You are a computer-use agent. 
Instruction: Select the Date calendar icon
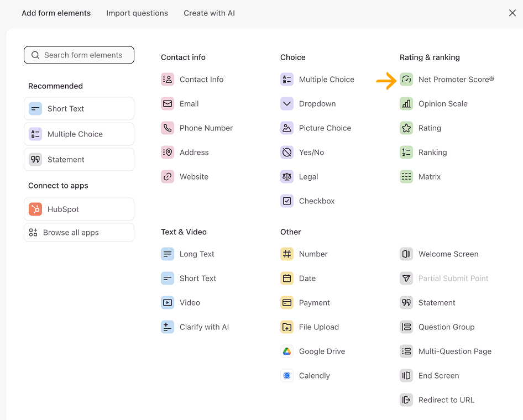pyautogui.click(x=287, y=279)
